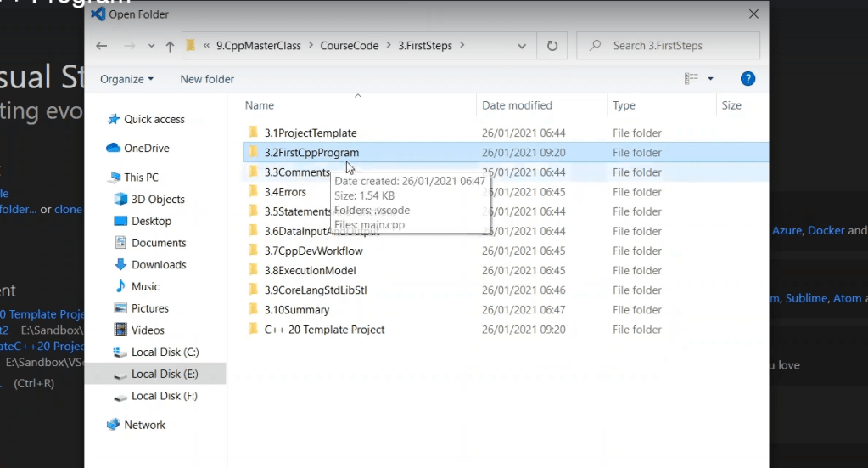The image size is (868, 468).
Task: Select the 3.7CppDevWorkflow folder
Action: pyautogui.click(x=313, y=251)
